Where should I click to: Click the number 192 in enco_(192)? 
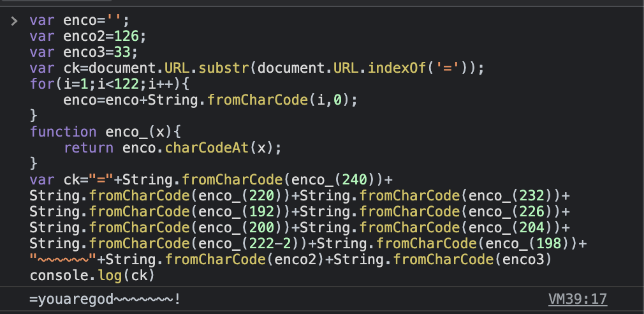261,212
